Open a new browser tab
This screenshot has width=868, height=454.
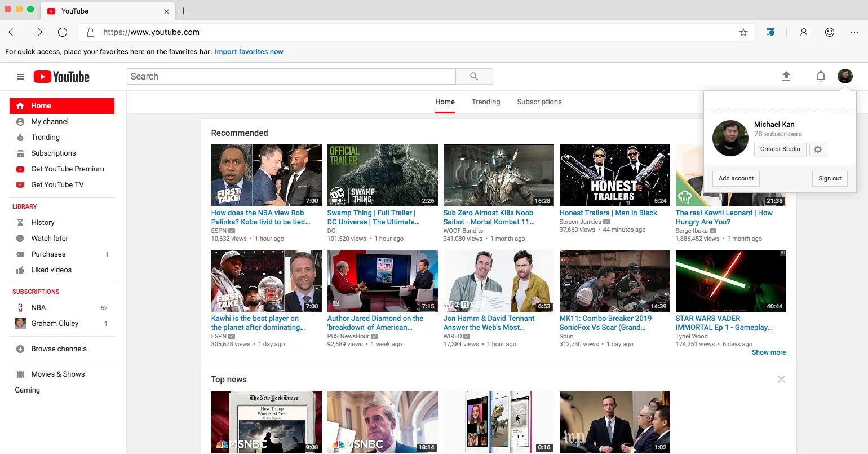[183, 11]
